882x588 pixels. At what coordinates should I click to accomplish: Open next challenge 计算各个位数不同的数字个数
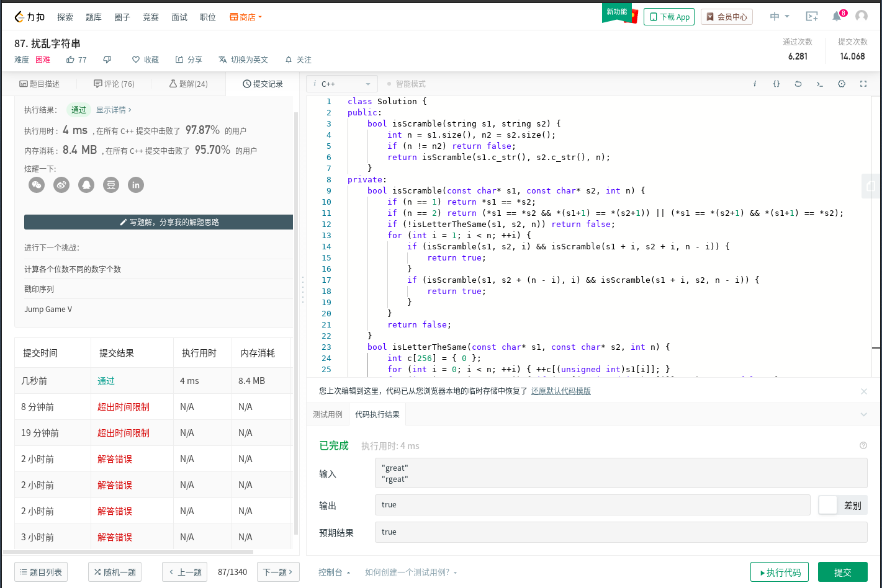coord(73,269)
